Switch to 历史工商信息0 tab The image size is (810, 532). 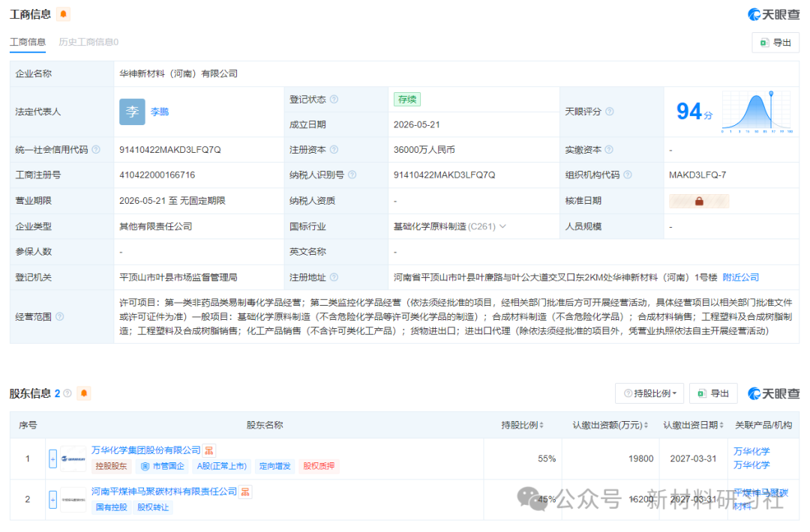(88, 42)
